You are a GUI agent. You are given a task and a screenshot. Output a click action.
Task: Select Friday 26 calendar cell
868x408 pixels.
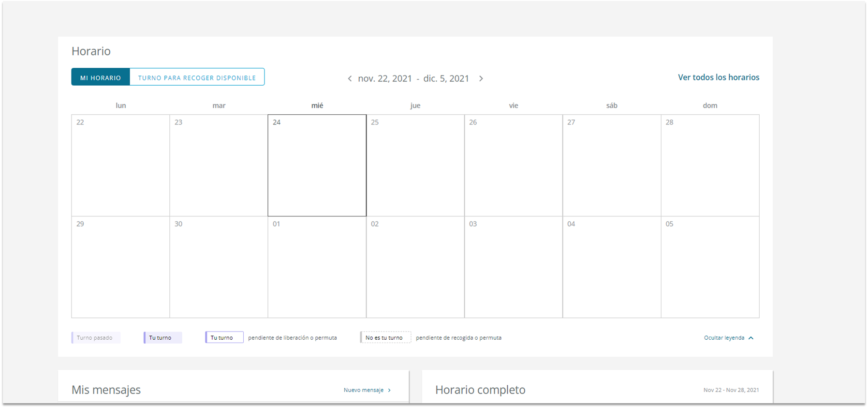click(513, 166)
